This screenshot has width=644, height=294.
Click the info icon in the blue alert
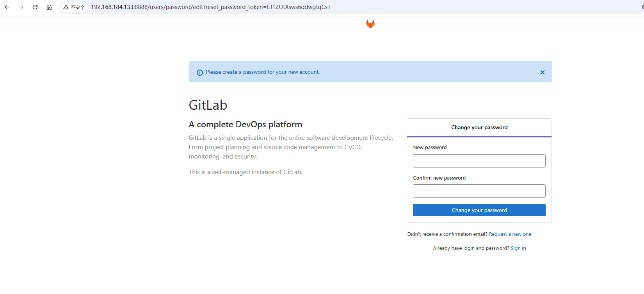tap(200, 73)
